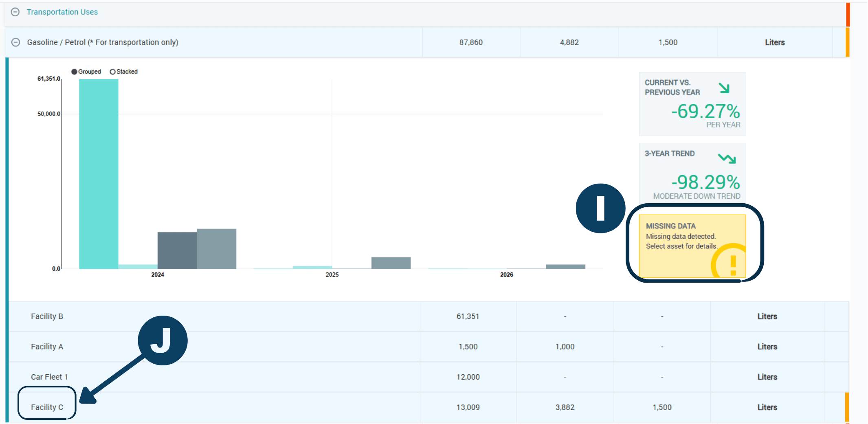This screenshot has width=868, height=424.
Task: Click the Current vs. Previous Year card
Action: click(x=692, y=104)
